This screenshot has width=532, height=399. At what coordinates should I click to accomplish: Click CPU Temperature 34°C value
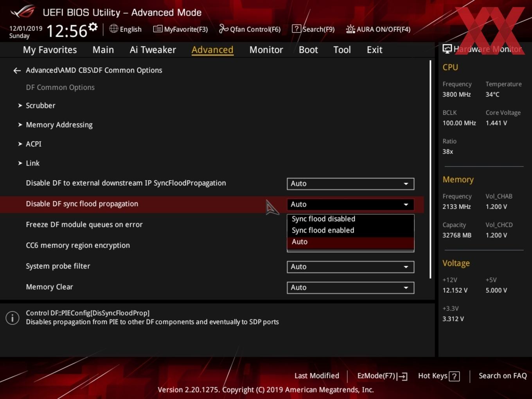pyautogui.click(x=492, y=94)
